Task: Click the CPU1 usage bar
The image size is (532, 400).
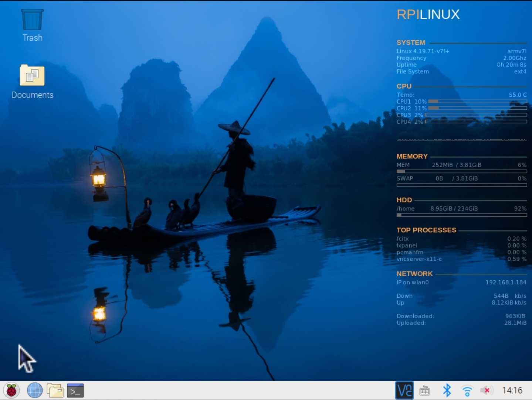Action: (477, 102)
